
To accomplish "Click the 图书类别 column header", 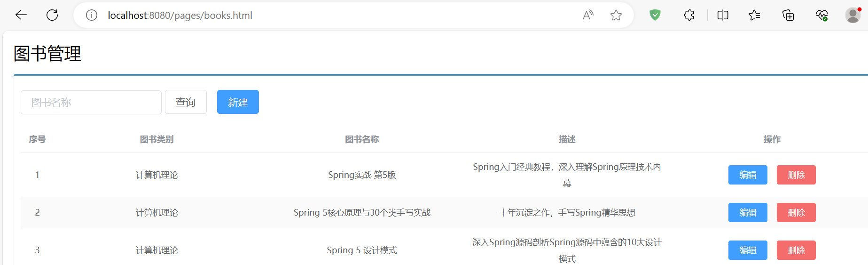I will coord(157,139).
